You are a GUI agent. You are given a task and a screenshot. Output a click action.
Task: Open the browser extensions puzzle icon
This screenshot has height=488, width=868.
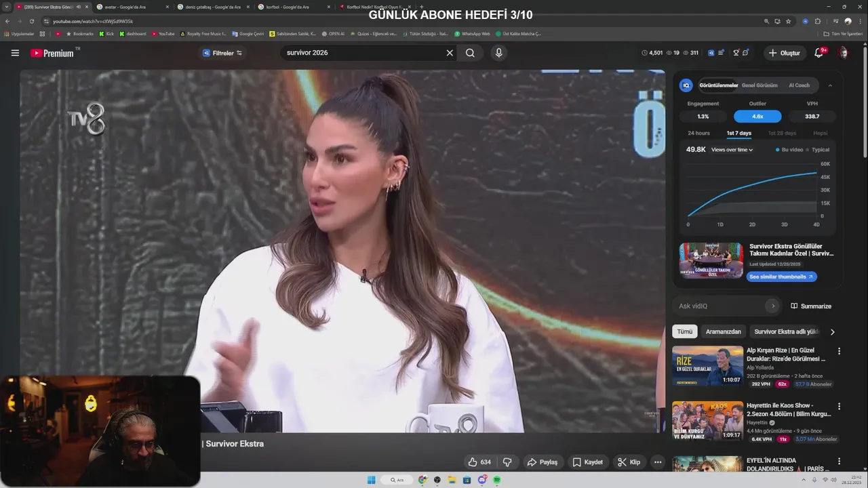click(x=817, y=21)
